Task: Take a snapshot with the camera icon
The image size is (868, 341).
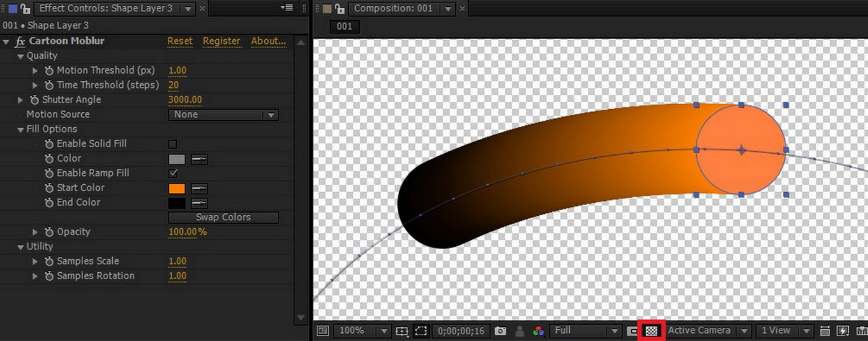Action: 500,331
